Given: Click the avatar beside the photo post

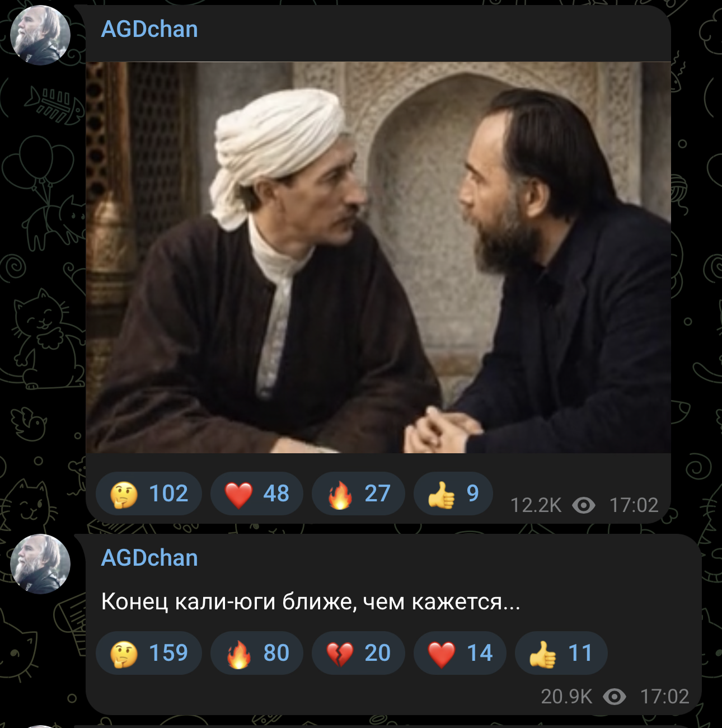Looking at the screenshot, I should click(x=40, y=35).
